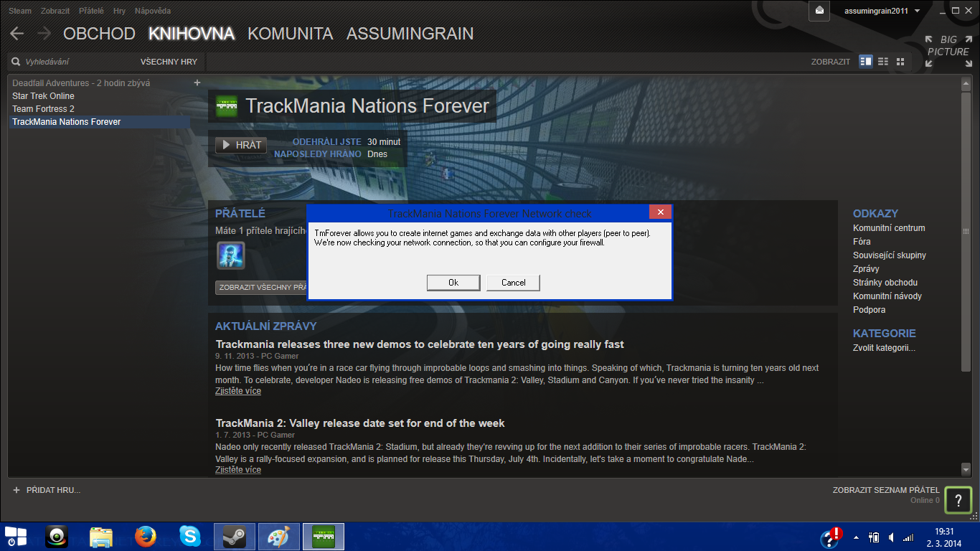Viewport: 980px width, 551px height.
Task: Switch to Steam on the taskbar
Action: (x=235, y=537)
